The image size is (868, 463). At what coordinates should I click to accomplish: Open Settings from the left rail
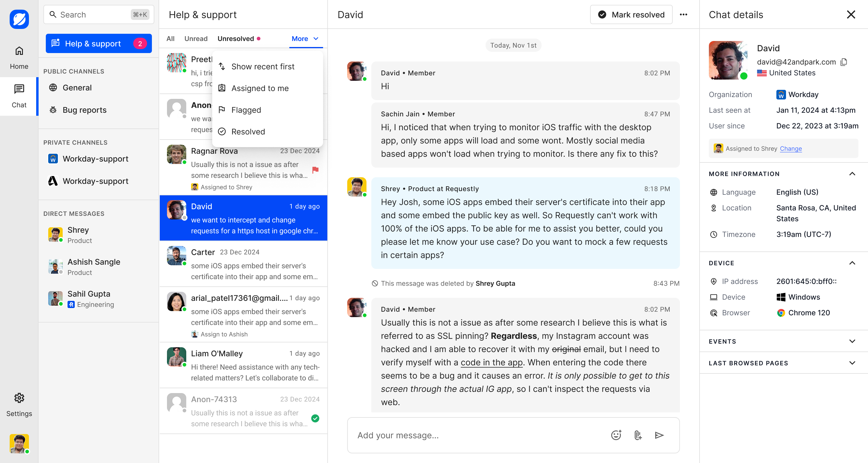tap(19, 405)
